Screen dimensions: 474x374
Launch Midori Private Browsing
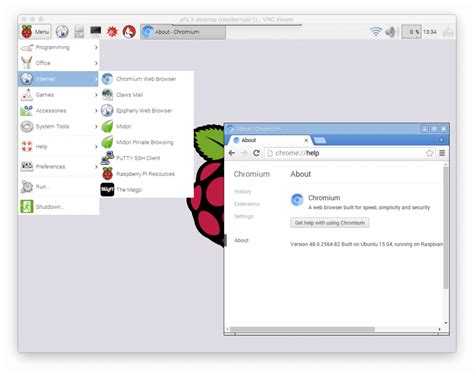click(147, 142)
